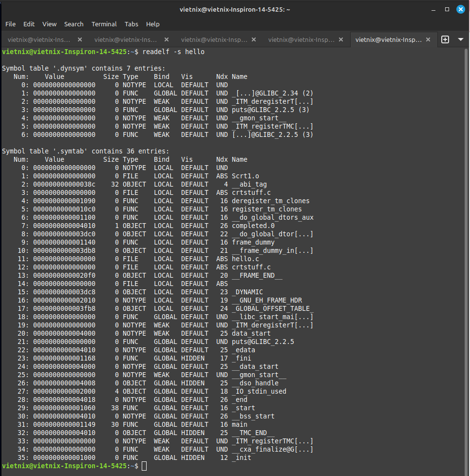Viewport: 470px width, 476px height.
Task: Open a new terminal tab with plus icon
Action: point(445,39)
